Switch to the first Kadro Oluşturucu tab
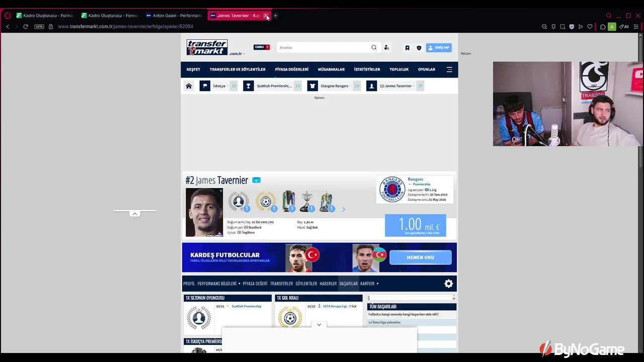 coord(44,16)
